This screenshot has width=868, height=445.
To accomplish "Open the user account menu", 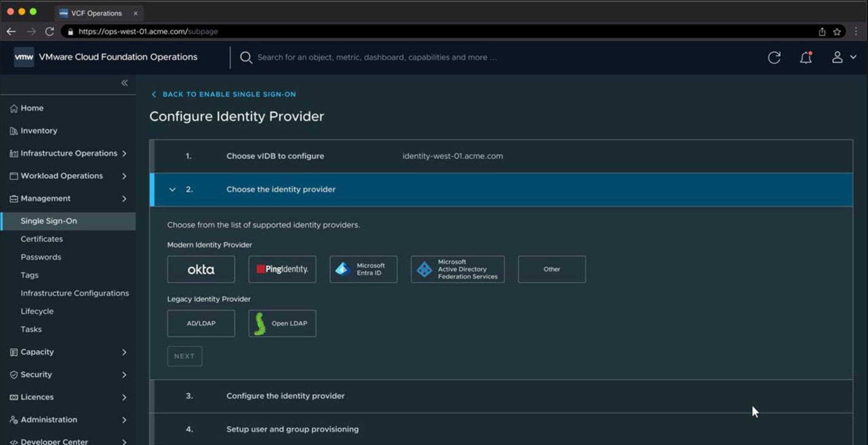I will coord(843,57).
